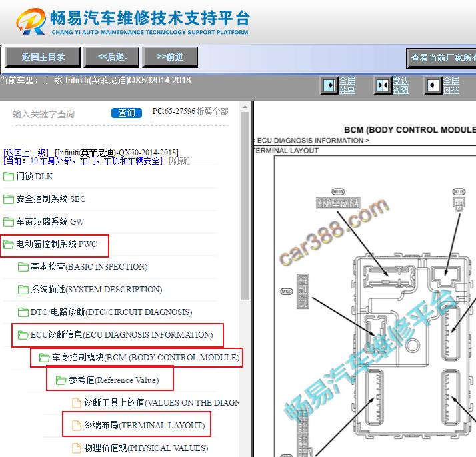Click the left panel vertical scrollbar thumb
Screen dimensions: 476x457
[x=245, y=207]
